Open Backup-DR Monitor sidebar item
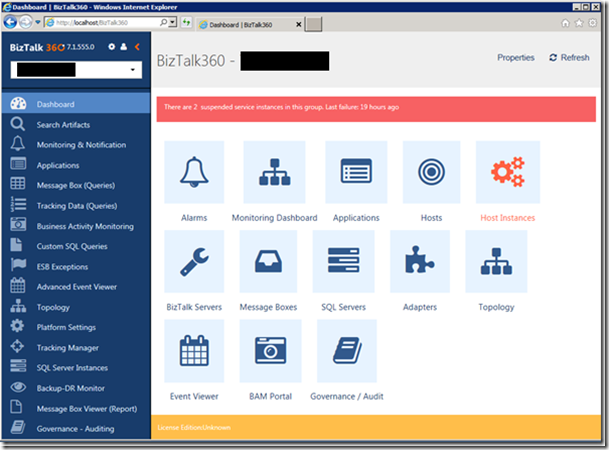Screen dimensions: 609x450 [76, 388]
